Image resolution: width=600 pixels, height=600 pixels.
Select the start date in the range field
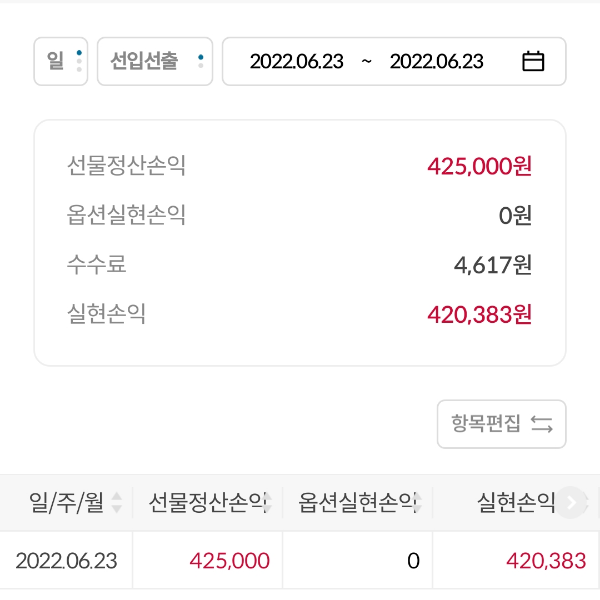coord(296,62)
